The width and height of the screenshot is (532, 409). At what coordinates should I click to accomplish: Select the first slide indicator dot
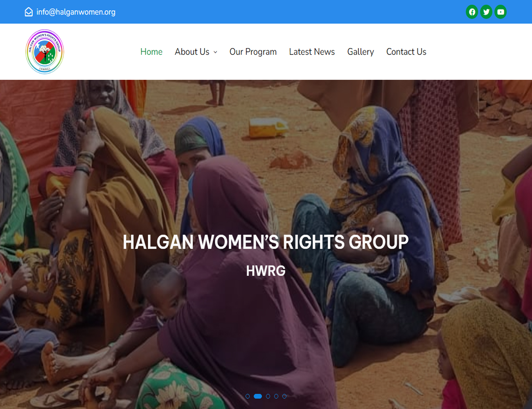pyautogui.click(x=248, y=396)
